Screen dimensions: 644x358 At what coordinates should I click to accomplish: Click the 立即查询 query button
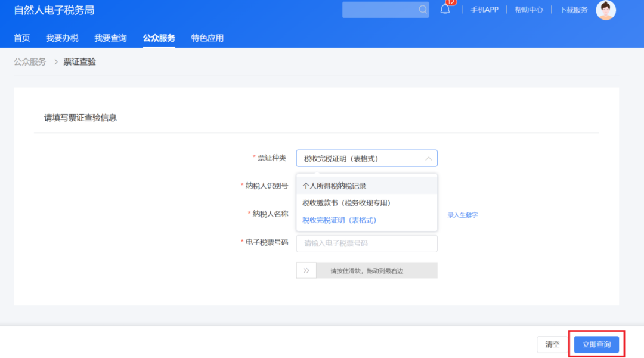pos(596,344)
